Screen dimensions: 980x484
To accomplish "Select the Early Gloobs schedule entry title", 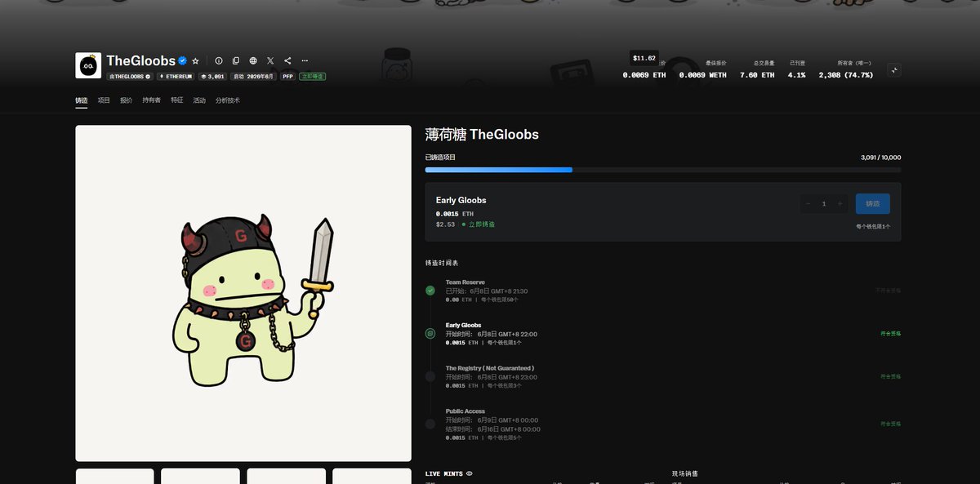I will click(464, 325).
